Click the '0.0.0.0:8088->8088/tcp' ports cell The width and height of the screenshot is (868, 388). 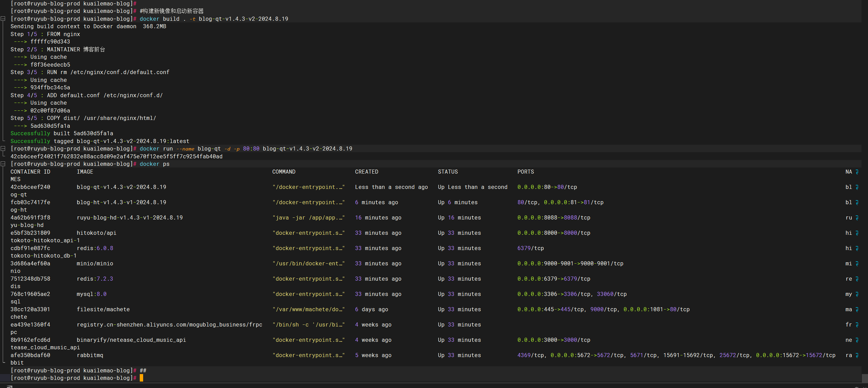click(x=554, y=218)
